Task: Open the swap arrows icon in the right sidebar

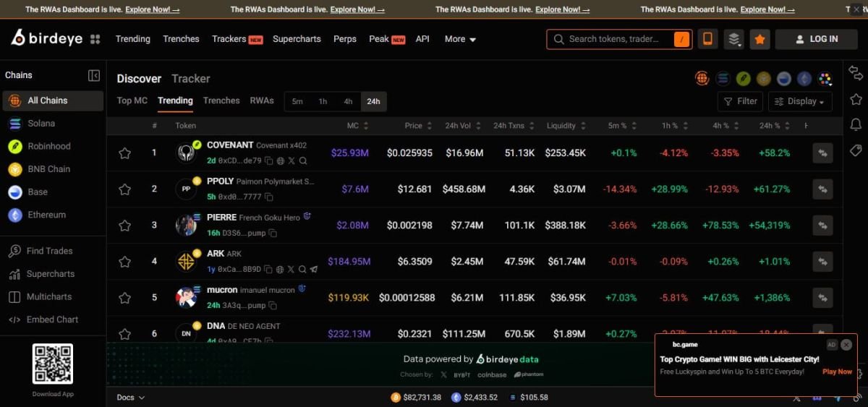Action: click(856, 74)
